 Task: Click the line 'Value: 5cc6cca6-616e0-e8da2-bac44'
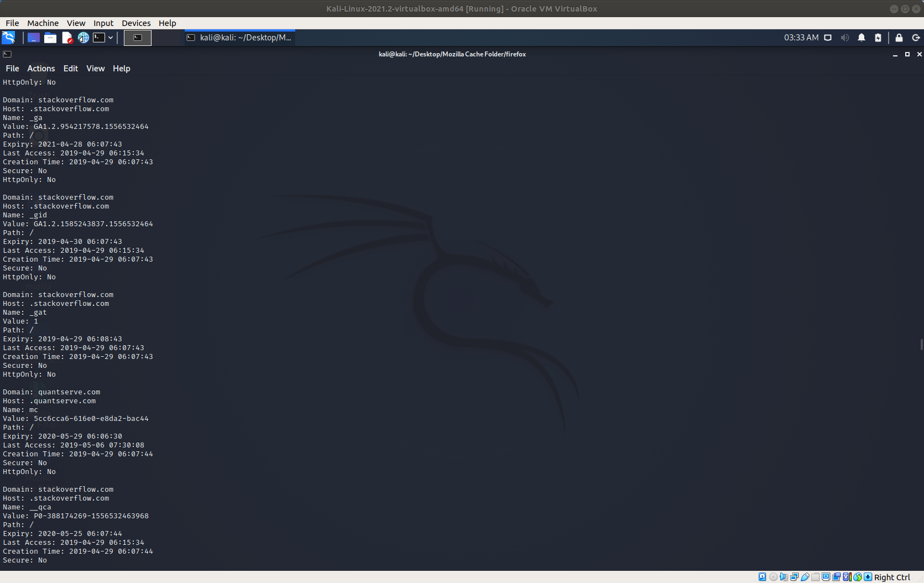pos(76,419)
